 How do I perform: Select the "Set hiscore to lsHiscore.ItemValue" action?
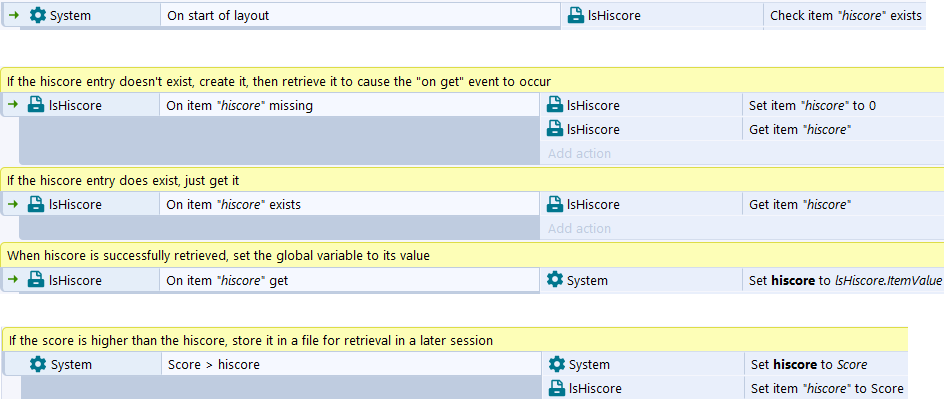point(843,280)
